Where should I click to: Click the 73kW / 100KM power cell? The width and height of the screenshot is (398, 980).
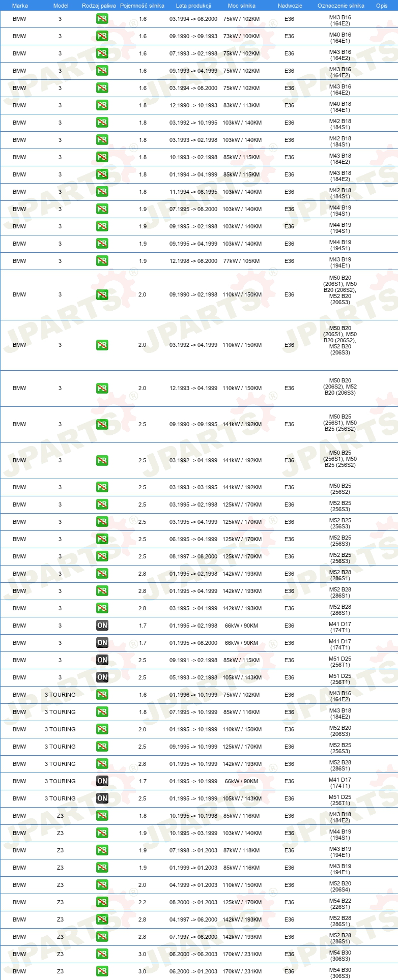tap(241, 36)
